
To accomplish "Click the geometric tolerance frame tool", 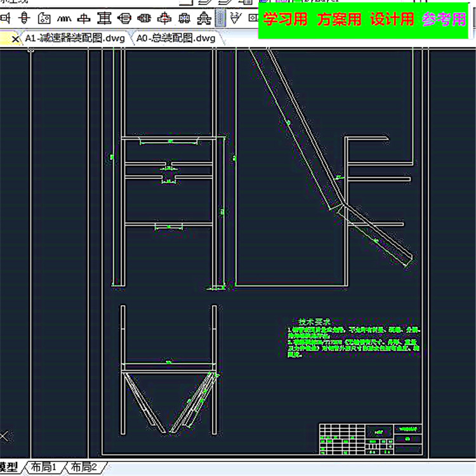I will click(253, 18).
